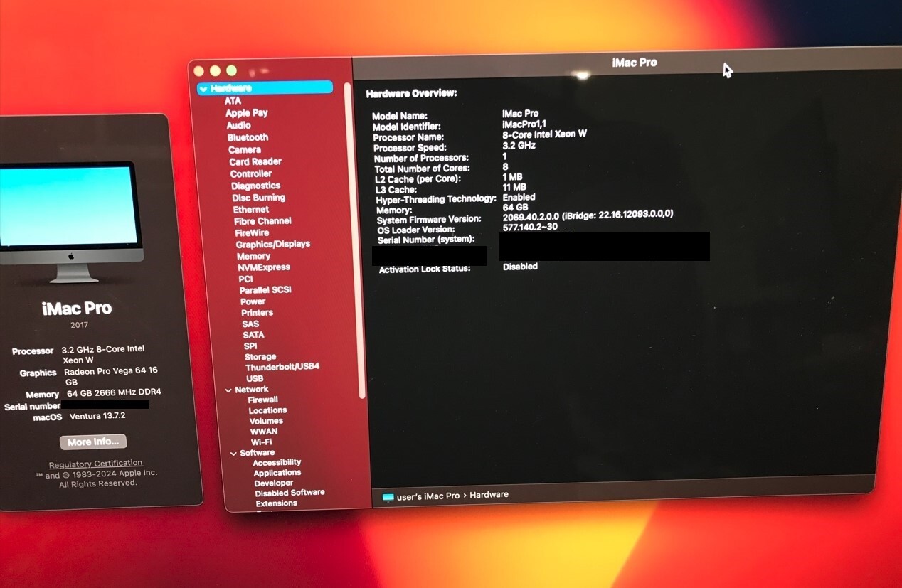Show Bluetooth hardware details
This screenshot has width=902, height=588.
248,137
